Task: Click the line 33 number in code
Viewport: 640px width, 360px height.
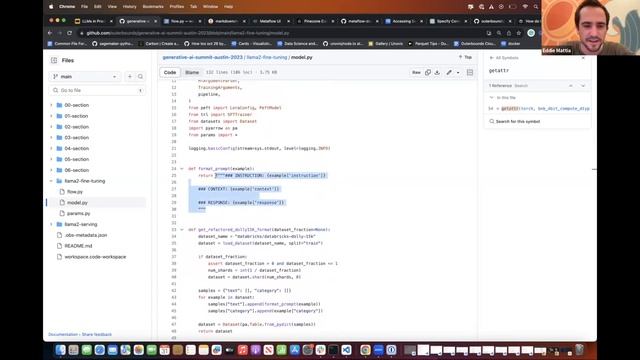Action: click(174, 229)
